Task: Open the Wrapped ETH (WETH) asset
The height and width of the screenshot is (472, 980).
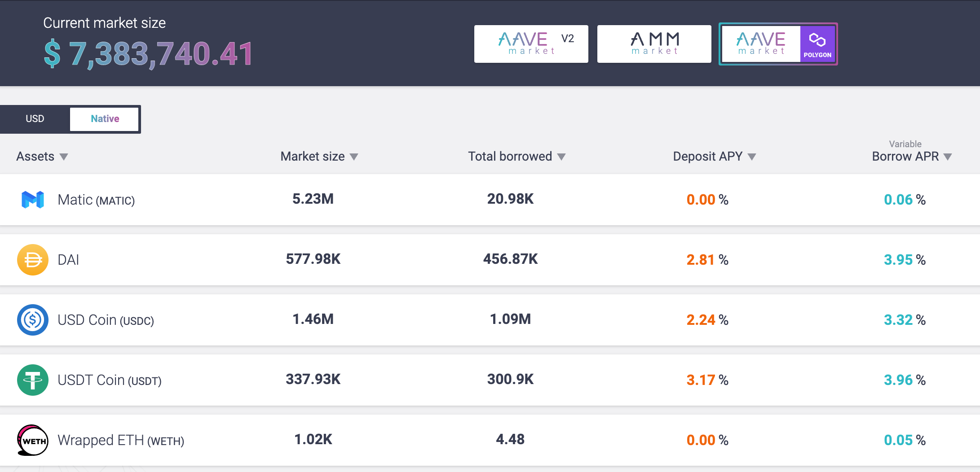Action: tap(121, 440)
